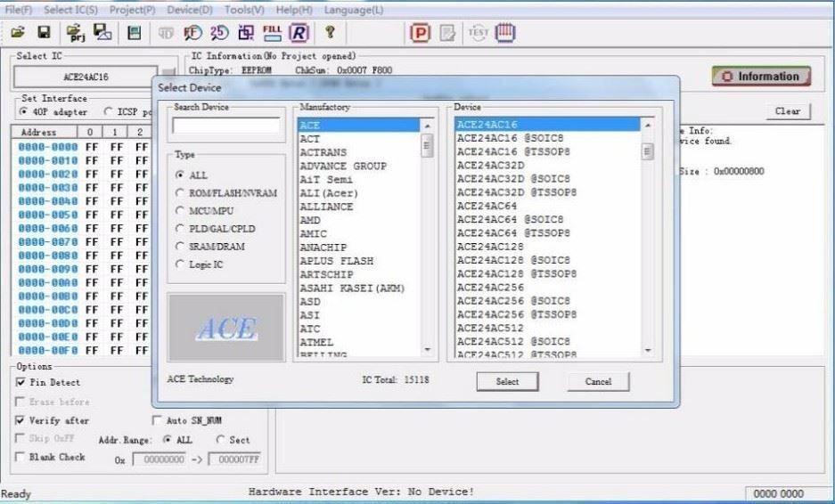Click the open project 'prj' icon
This screenshot has width=835, height=504.
[x=76, y=33]
